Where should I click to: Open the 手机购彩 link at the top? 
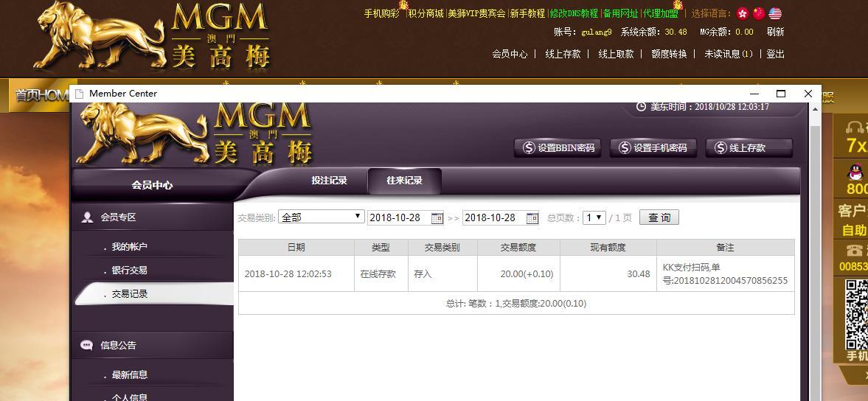coord(381,13)
